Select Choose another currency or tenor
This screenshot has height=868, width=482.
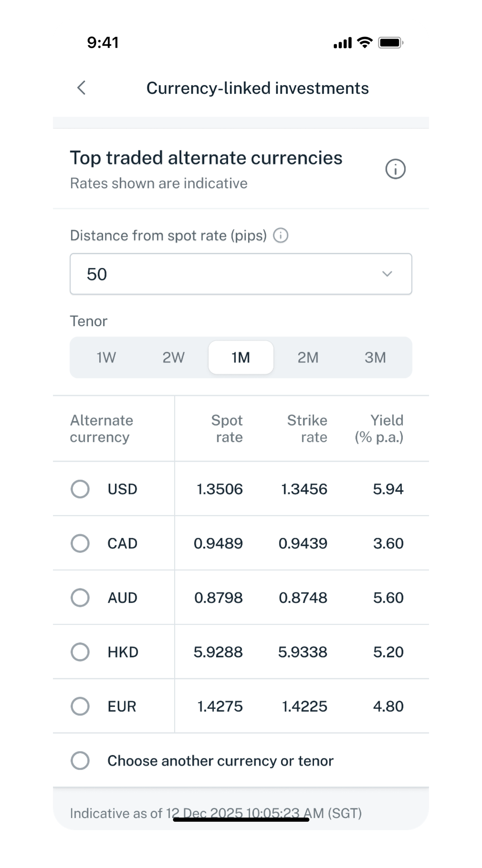pos(80,761)
